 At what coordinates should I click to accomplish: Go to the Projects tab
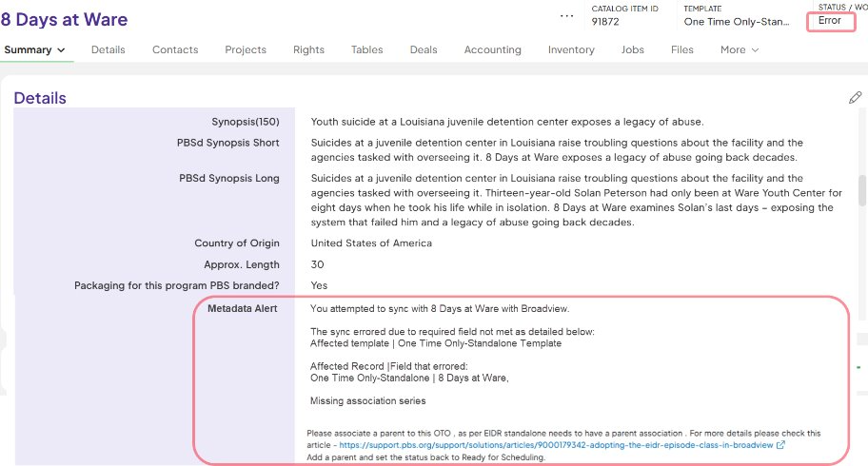pos(246,49)
